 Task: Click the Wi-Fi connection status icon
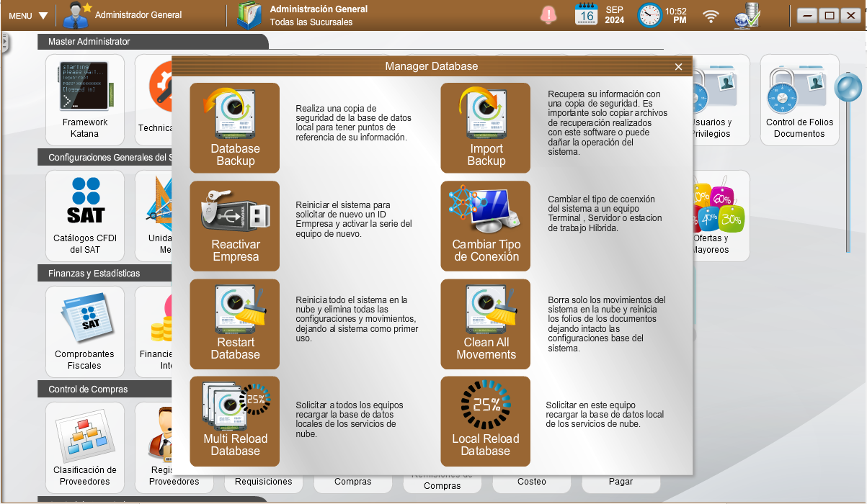(x=711, y=15)
